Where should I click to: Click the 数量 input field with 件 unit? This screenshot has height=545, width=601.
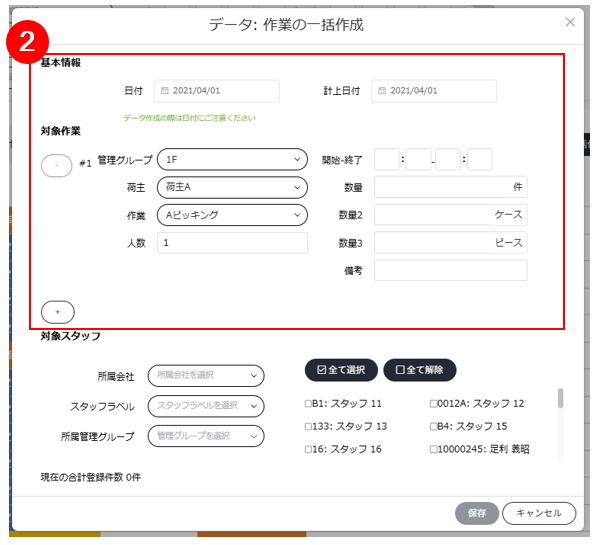(451, 187)
